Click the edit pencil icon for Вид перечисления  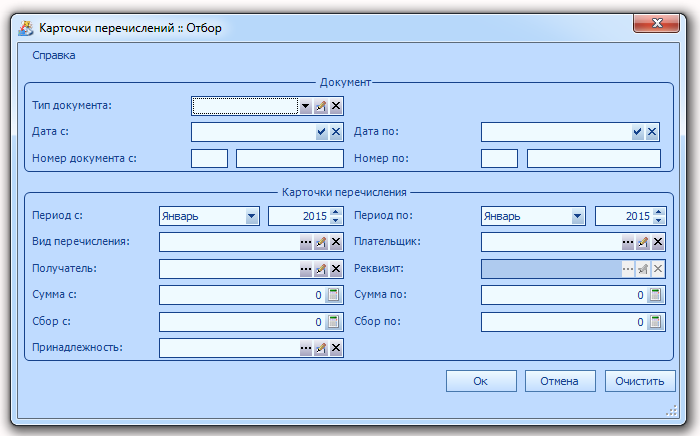tap(321, 242)
